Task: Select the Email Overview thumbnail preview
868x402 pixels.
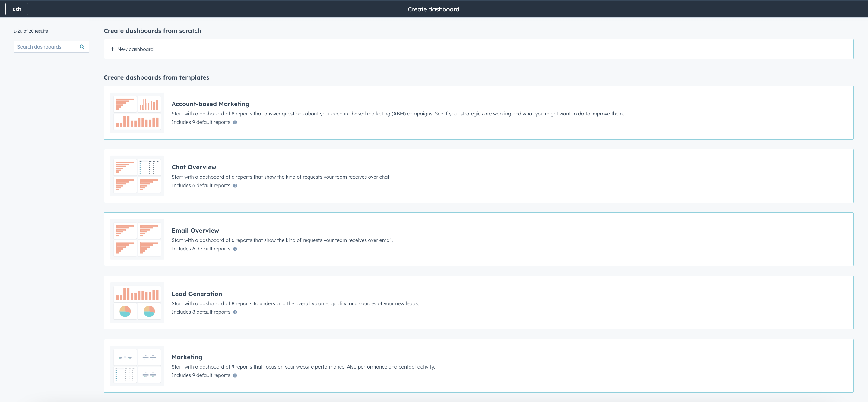Action: [137, 239]
